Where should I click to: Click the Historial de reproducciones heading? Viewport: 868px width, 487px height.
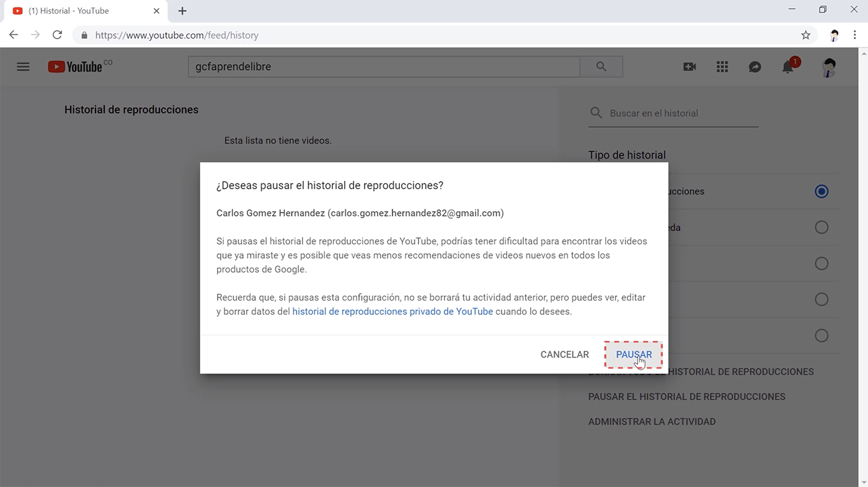(x=131, y=110)
